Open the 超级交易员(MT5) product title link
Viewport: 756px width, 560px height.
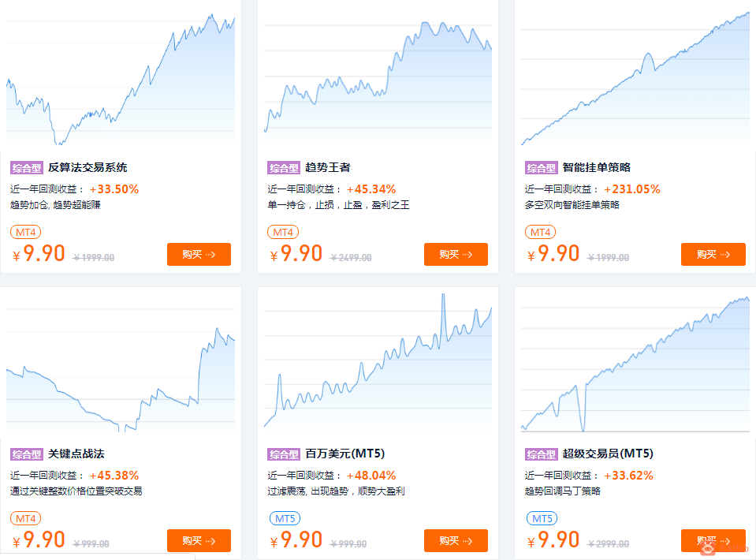tap(608, 454)
